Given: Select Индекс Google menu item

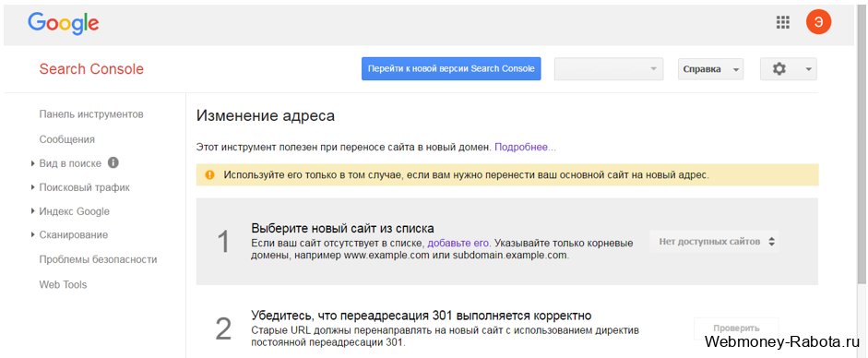Looking at the screenshot, I should click(x=74, y=211).
